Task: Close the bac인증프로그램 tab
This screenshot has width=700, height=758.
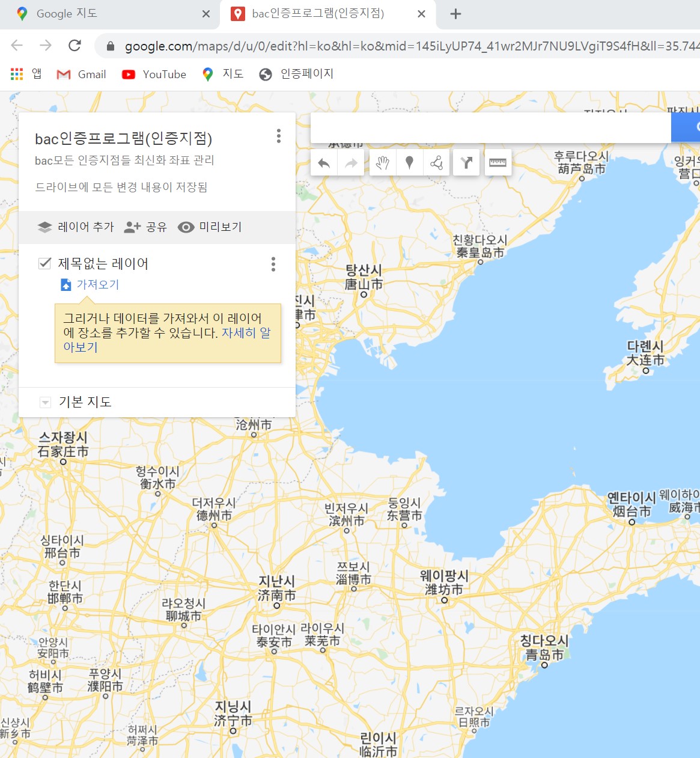Action: pyautogui.click(x=422, y=14)
